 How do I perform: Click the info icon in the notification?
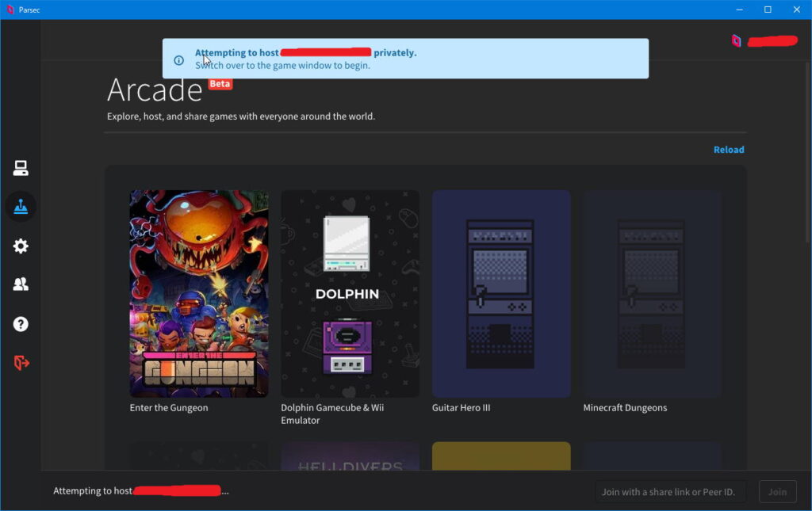coord(178,60)
